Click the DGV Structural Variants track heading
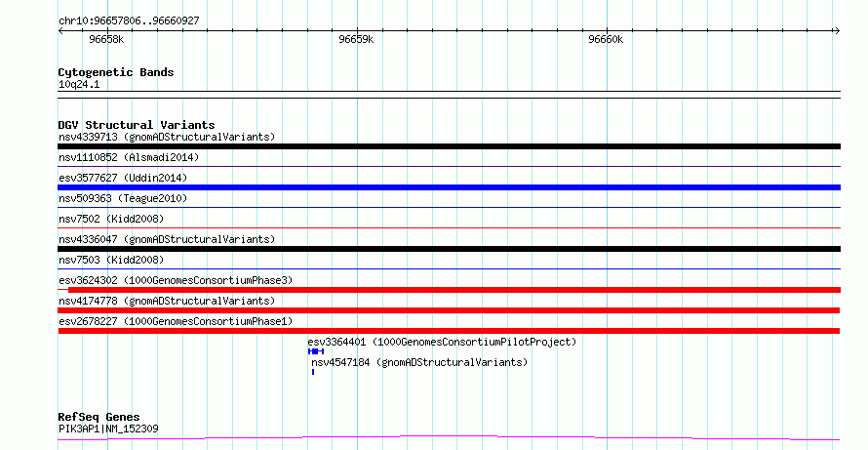 (137, 125)
